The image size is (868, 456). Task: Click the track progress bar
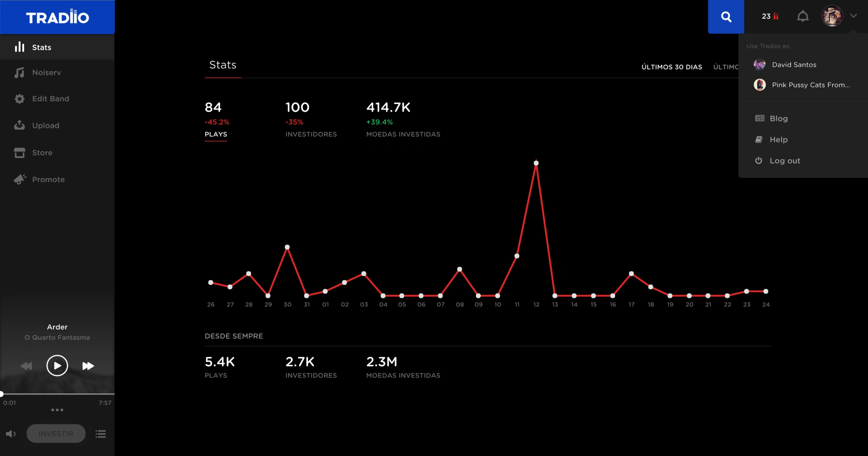pos(57,394)
